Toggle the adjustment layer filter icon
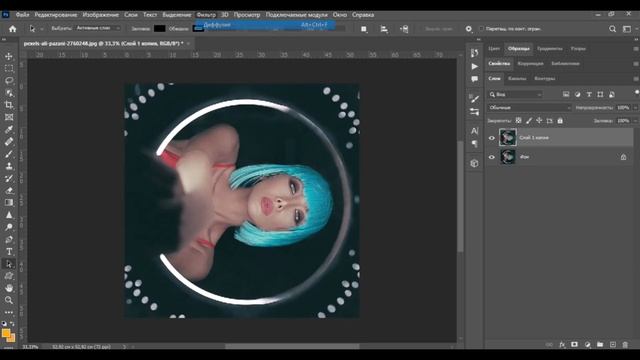The width and height of the screenshot is (640, 360). click(x=578, y=94)
